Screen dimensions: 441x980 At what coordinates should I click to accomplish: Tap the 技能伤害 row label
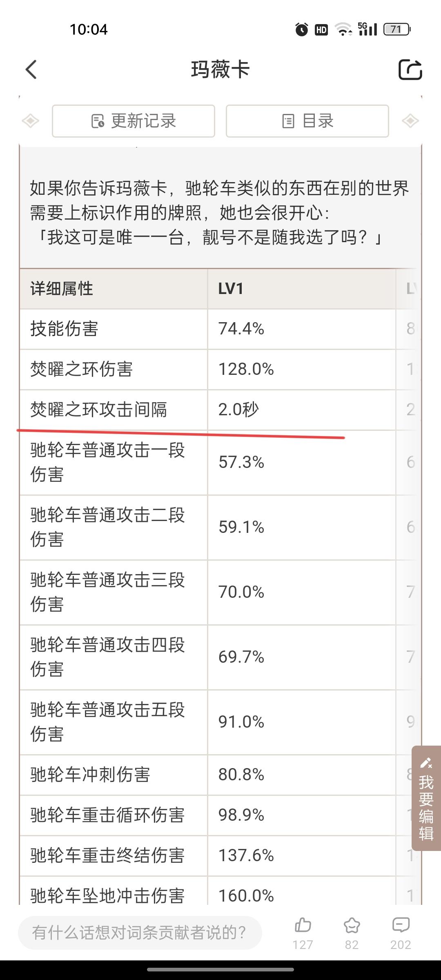(65, 329)
